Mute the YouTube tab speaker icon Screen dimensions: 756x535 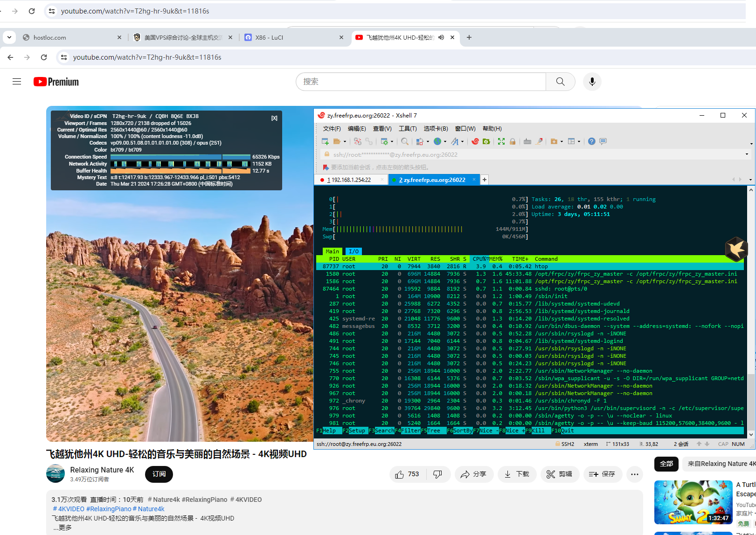441,37
